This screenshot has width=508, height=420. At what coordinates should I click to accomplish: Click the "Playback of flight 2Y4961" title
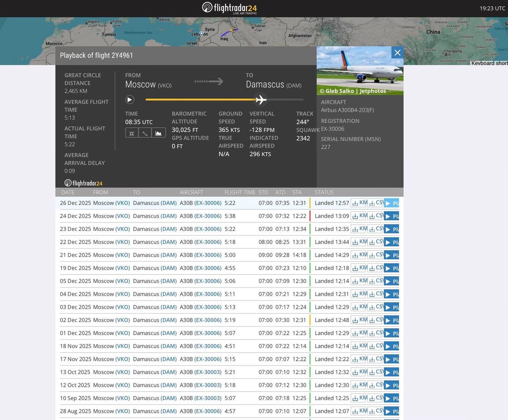point(97,55)
